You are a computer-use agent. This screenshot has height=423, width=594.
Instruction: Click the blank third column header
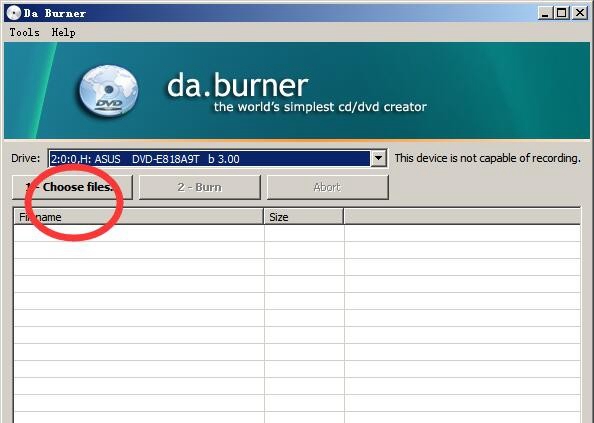tap(462, 217)
